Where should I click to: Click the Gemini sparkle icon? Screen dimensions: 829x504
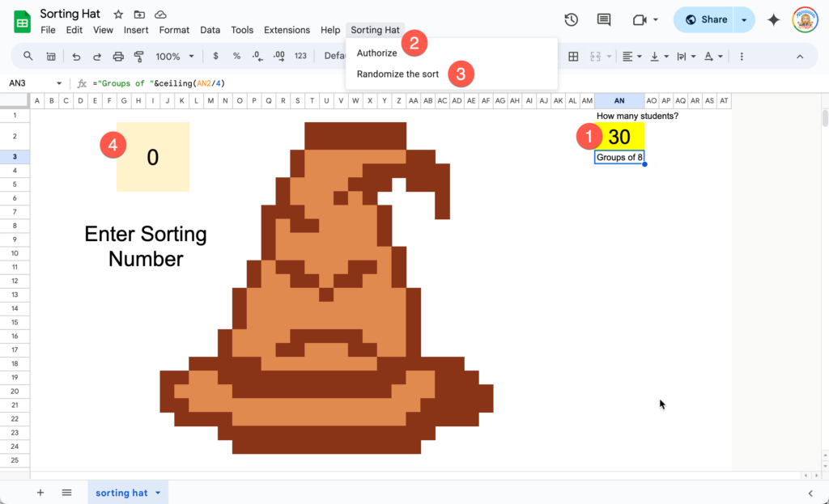pos(773,20)
